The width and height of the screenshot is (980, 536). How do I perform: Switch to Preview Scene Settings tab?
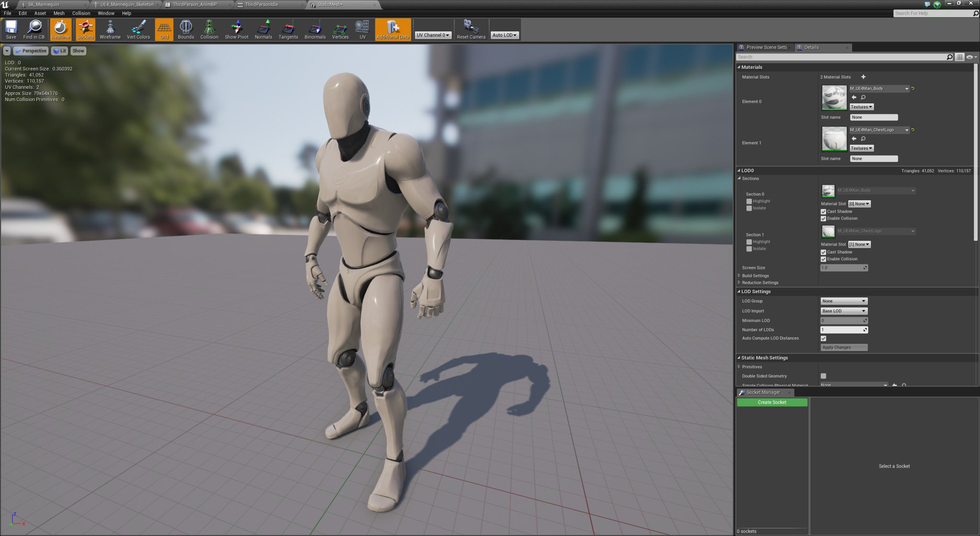coord(766,47)
